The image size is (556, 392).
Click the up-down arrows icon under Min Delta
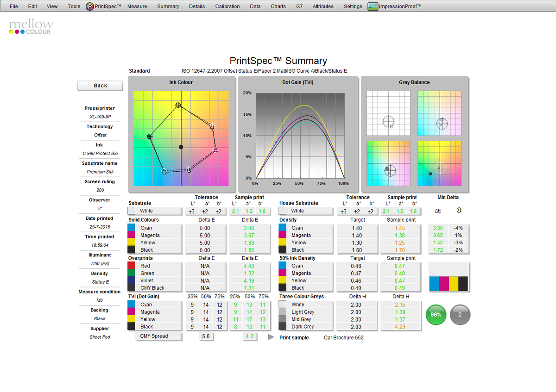pos(459,210)
